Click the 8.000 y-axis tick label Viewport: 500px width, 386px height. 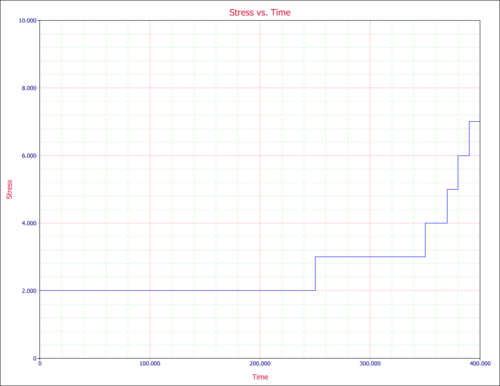tap(29, 88)
